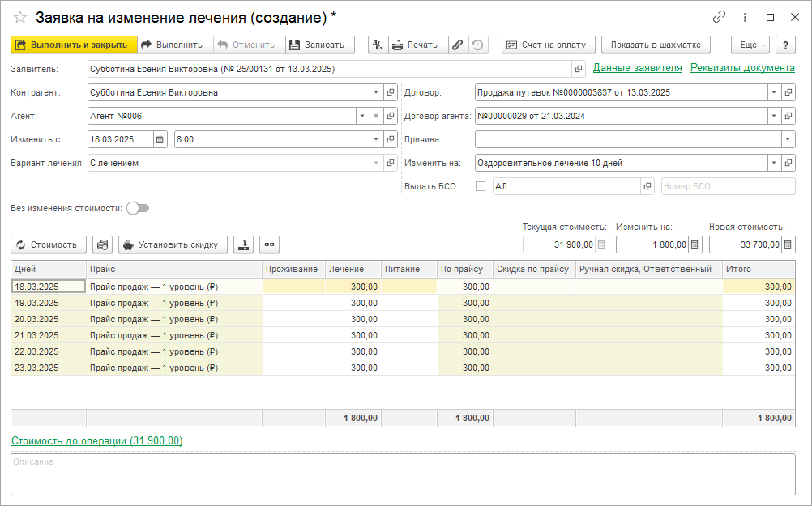Click the chain link icon in the toolbar
The height and width of the screenshot is (506, 812).
coord(458,45)
